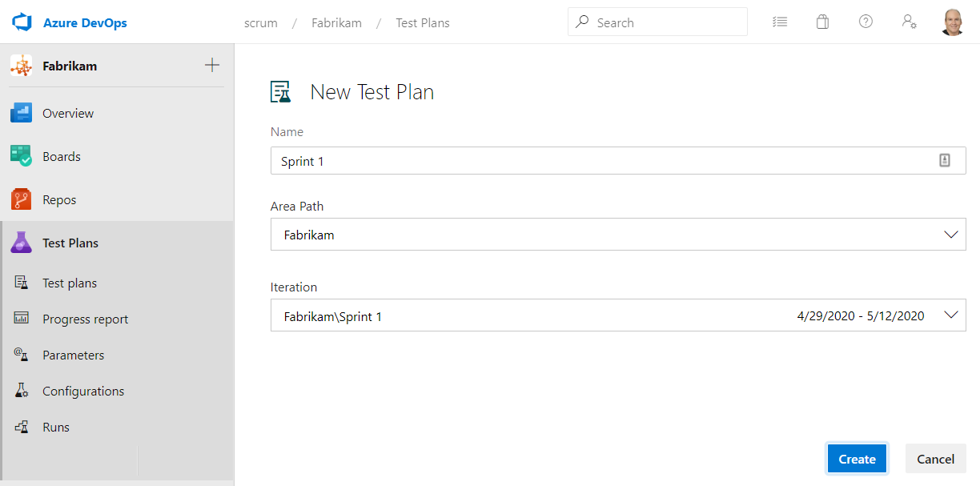Expand Area Path dropdown chevron
This screenshot has width=980, height=486.
point(951,235)
